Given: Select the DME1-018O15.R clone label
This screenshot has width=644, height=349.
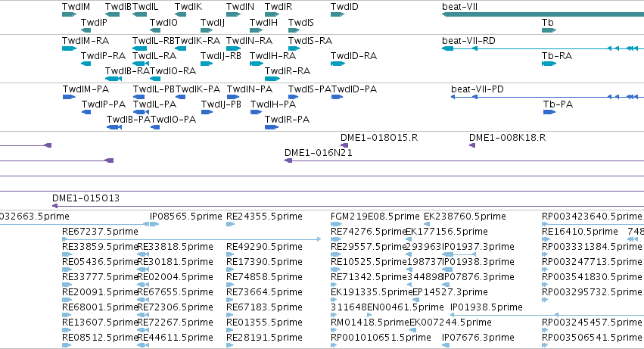Looking at the screenshot, I should click(379, 138).
